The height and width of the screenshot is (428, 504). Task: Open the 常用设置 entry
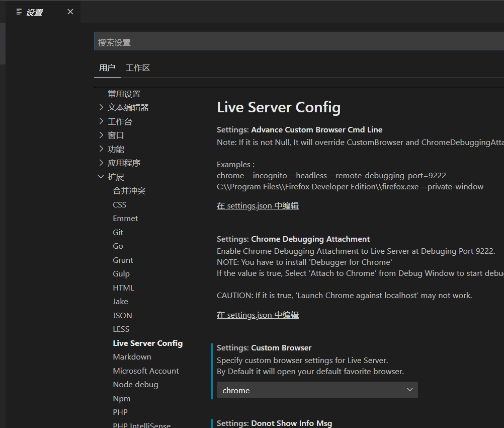124,94
